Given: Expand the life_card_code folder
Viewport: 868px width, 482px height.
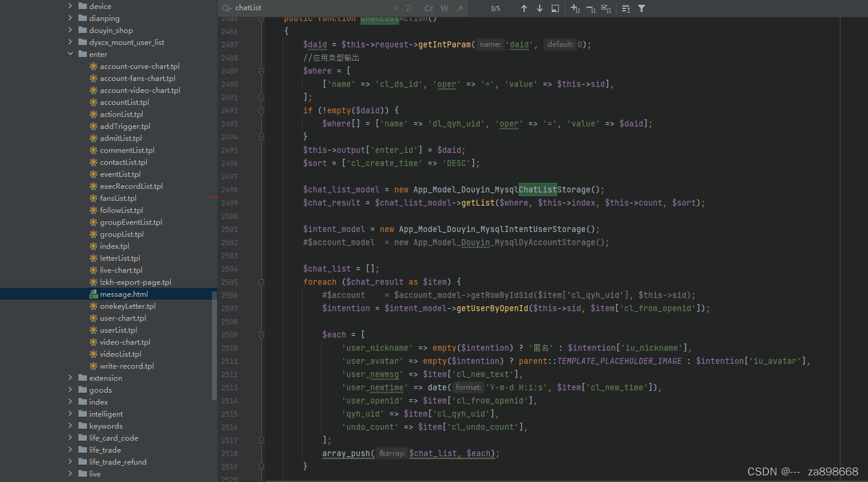Looking at the screenshot, I should 70,438.
